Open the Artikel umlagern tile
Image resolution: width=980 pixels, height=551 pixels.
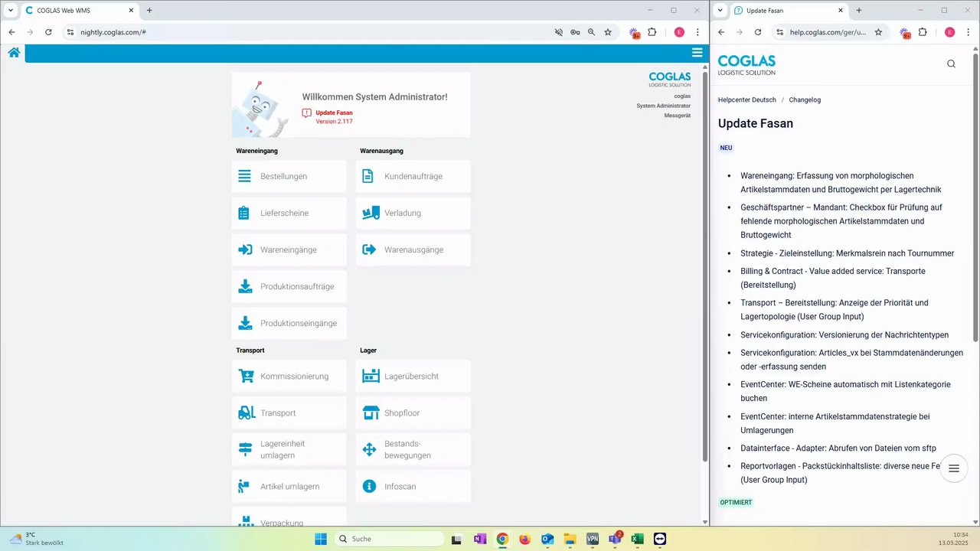point(289,486)
